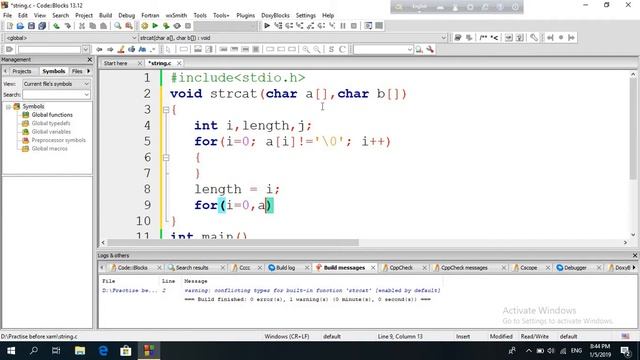The image size is (640, 360).
Task: Click the Cut toolbar icon
Action: tap(82, 26)
